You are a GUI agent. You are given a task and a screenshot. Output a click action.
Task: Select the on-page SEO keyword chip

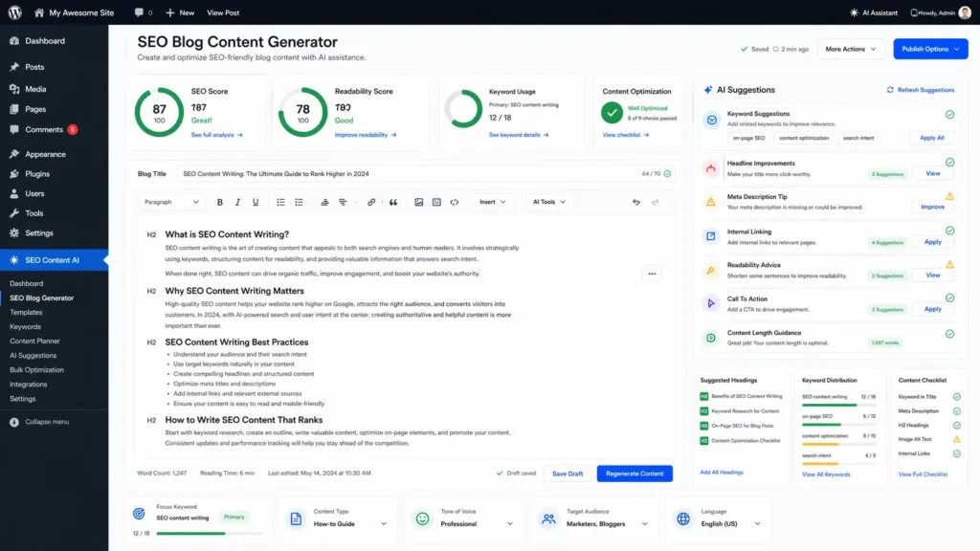(748, 138)
